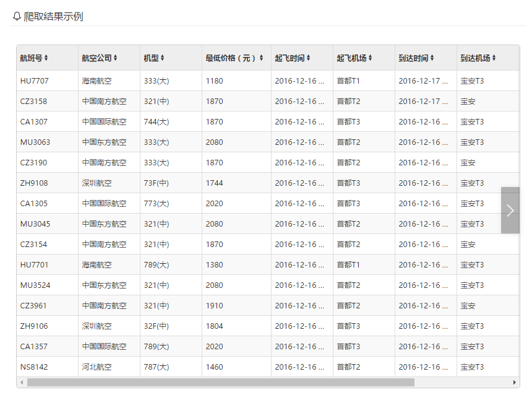Expand next columns with right chevron
Screen dimensions: 532x400
(x=510, y=211)
